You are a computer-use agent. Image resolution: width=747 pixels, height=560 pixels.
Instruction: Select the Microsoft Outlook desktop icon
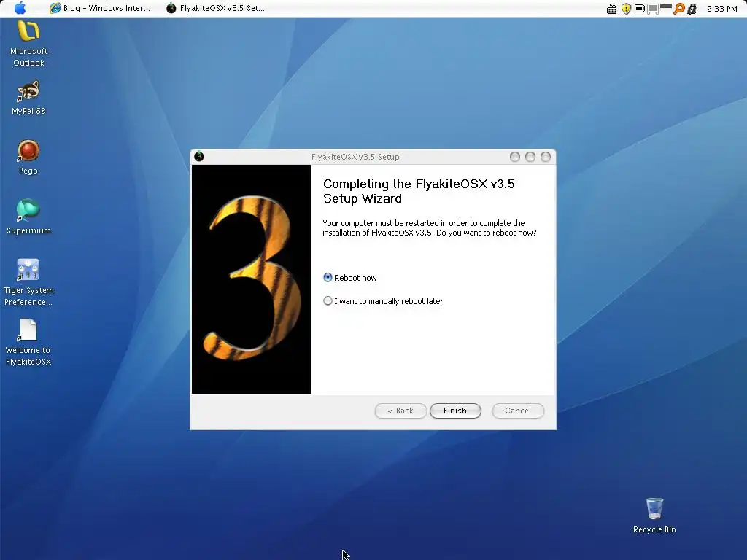pos(28,44)
